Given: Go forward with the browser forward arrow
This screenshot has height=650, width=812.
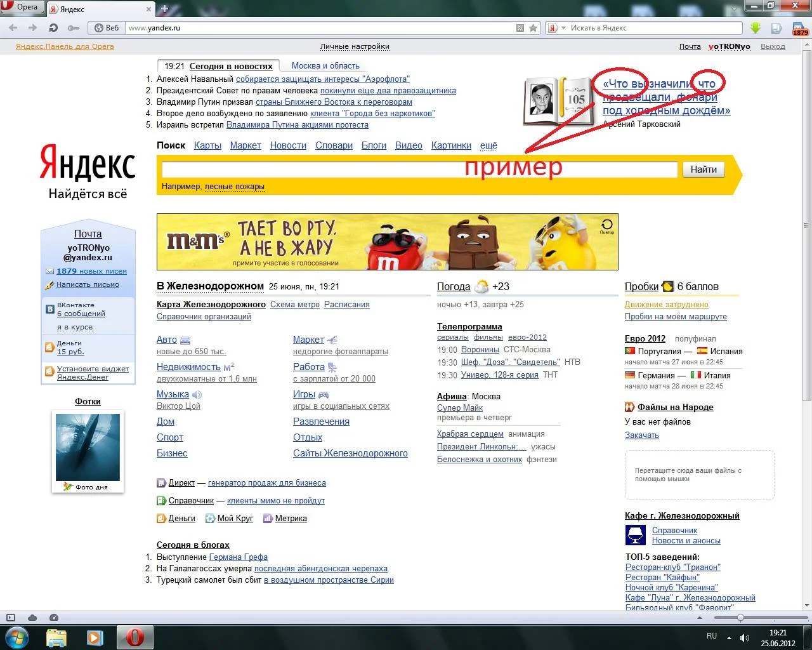Looking at the screenshot, I should tap(33, 28).
